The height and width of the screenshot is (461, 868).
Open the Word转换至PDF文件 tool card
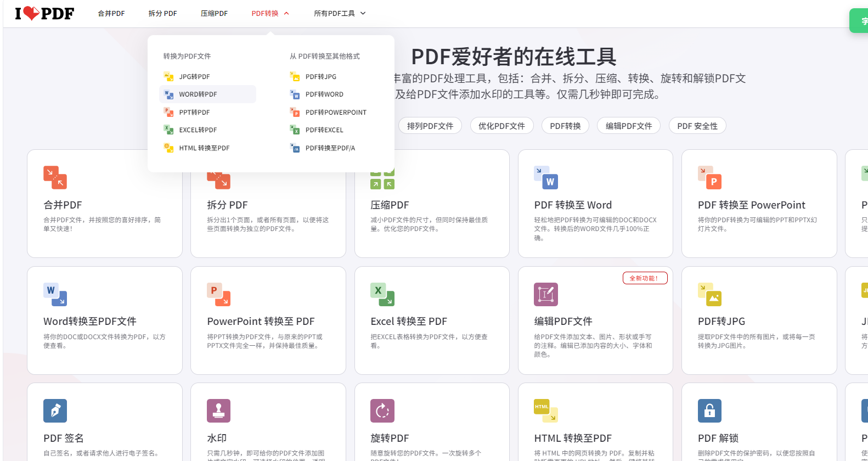104,321
